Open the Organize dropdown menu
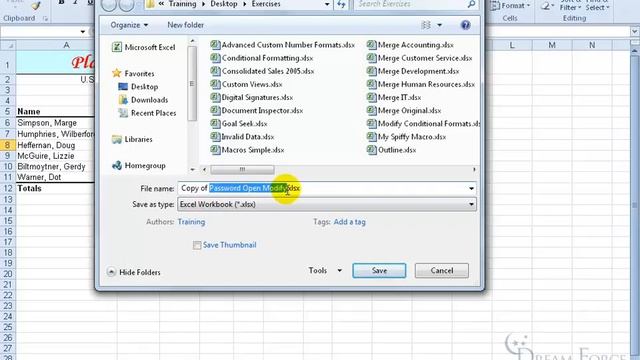Screen dimensions: 640x360 [129, 25]
